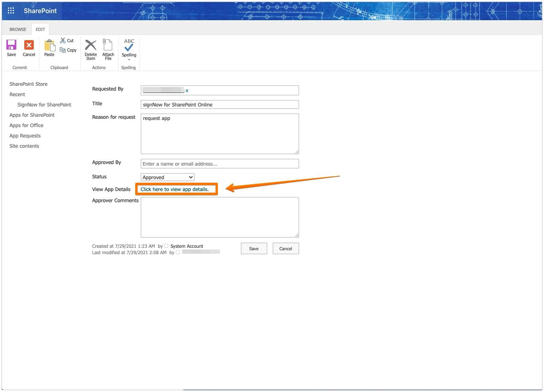Open the Status dropdown showing Approved
544x392 pixels.
(x=167, y=177)
